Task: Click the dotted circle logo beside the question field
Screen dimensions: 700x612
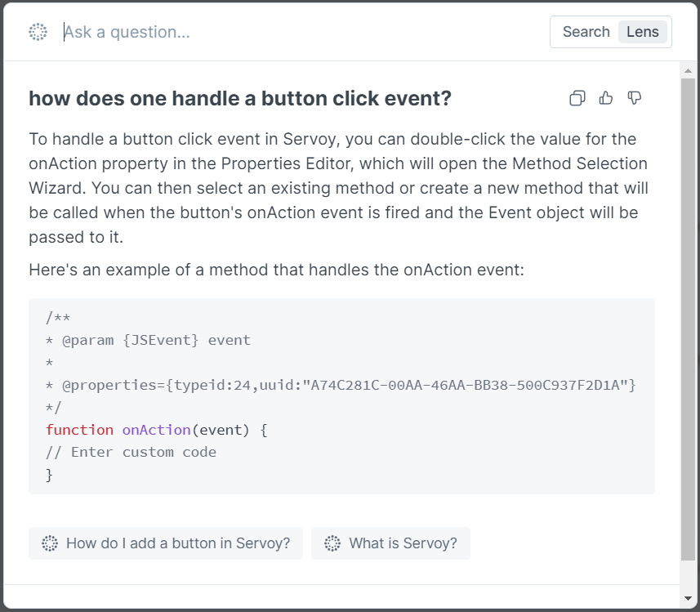Action: pyautogui.click(x=38, y=32)
